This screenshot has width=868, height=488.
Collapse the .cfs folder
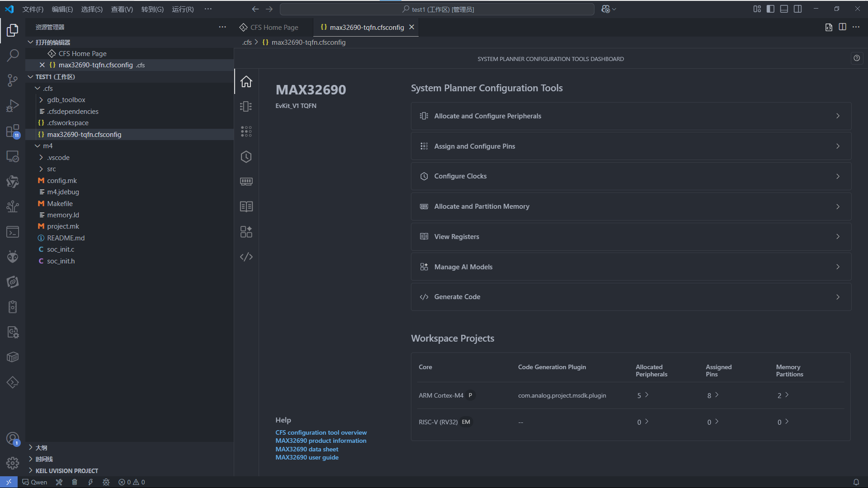130,89
